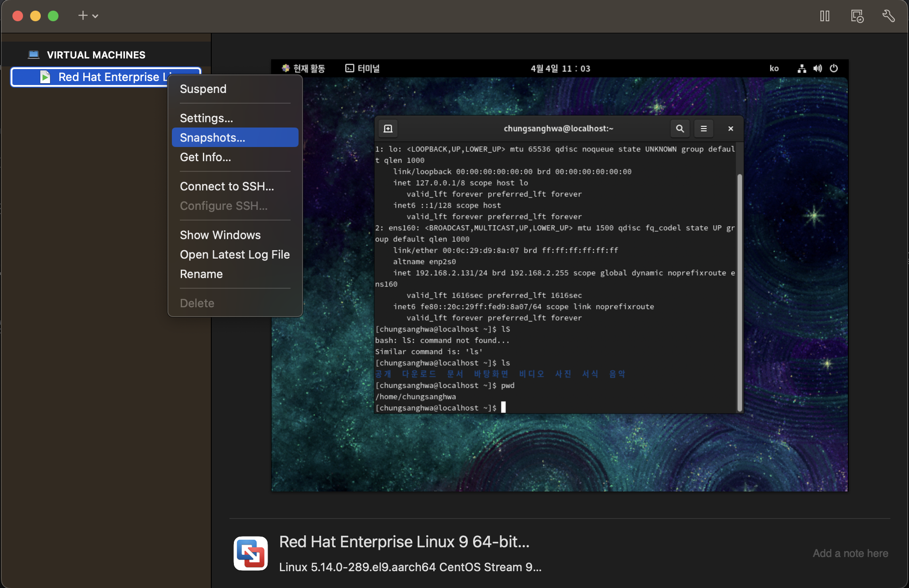909x588 pixels.
Task: Click the pause virtual machine icon
Action: pyautogui.click(x=824, y=16)
